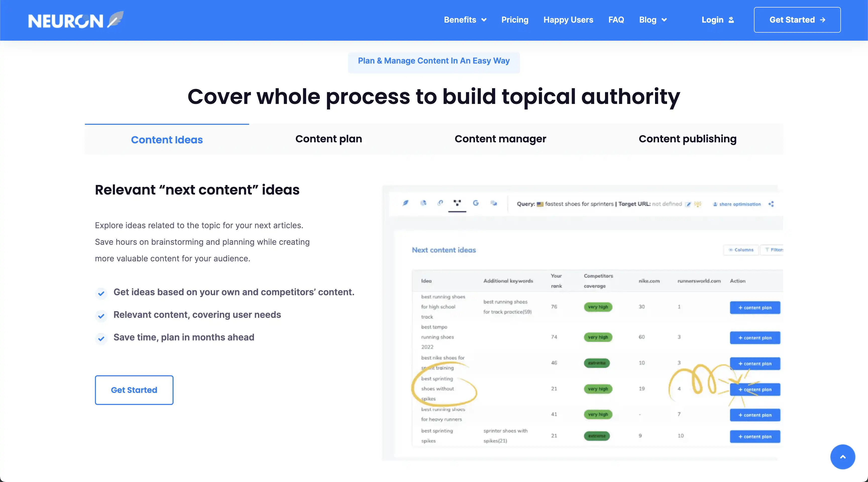Switch to the Content publishing tab

(687, 139)
